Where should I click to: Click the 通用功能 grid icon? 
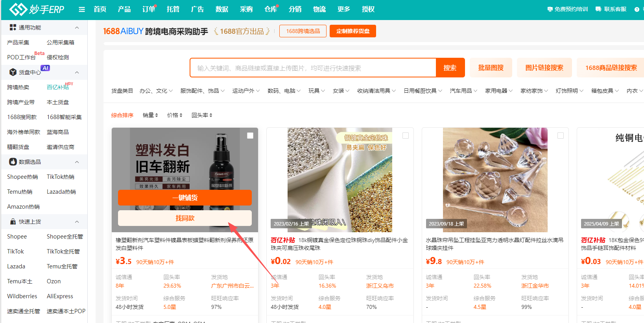point(13,28)
